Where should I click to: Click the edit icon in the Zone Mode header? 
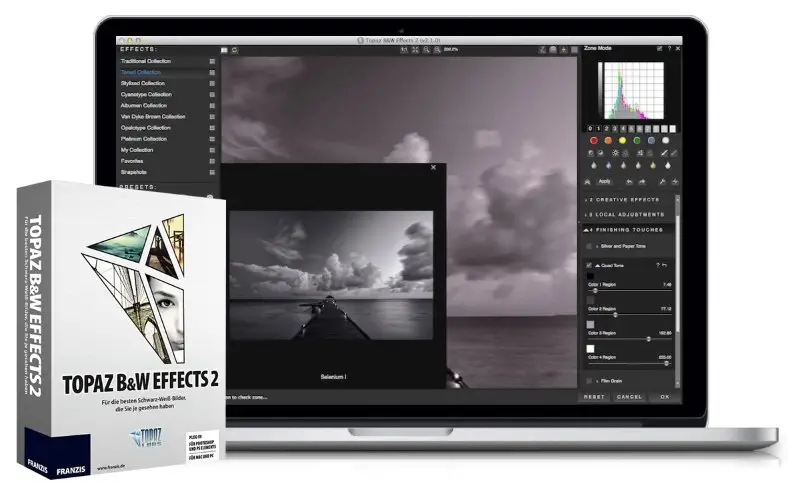coord(659,48)
